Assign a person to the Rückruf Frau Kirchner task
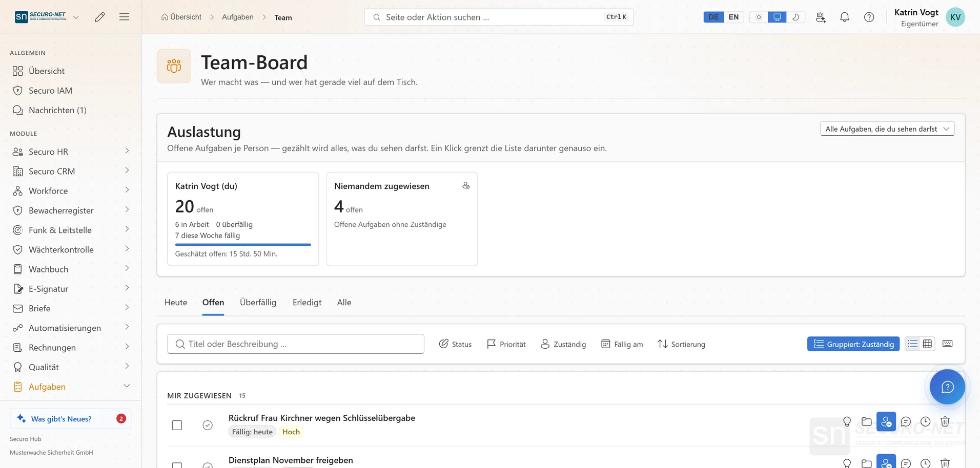The width and height of the screenshot is (980, 468). 886,421
